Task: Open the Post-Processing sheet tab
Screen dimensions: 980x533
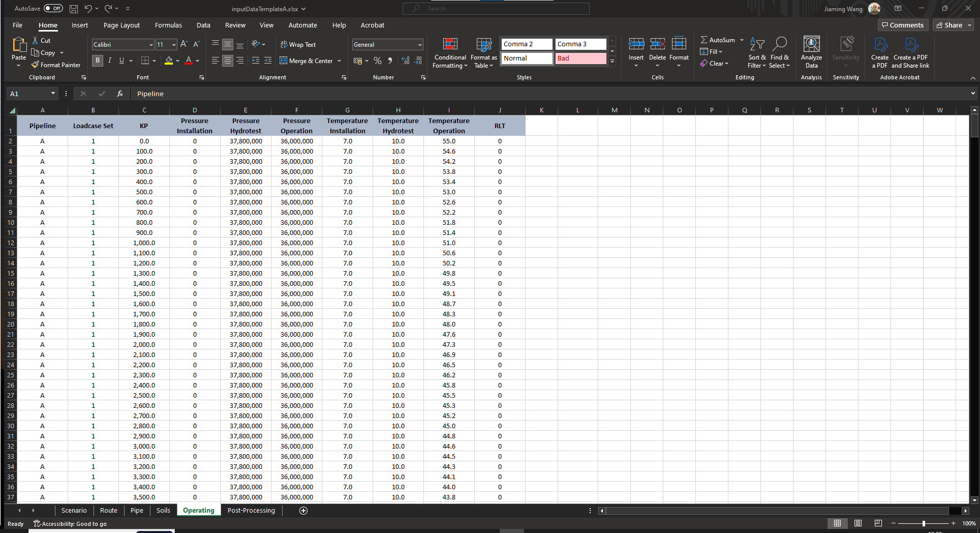Action: [x=251, y=510]
